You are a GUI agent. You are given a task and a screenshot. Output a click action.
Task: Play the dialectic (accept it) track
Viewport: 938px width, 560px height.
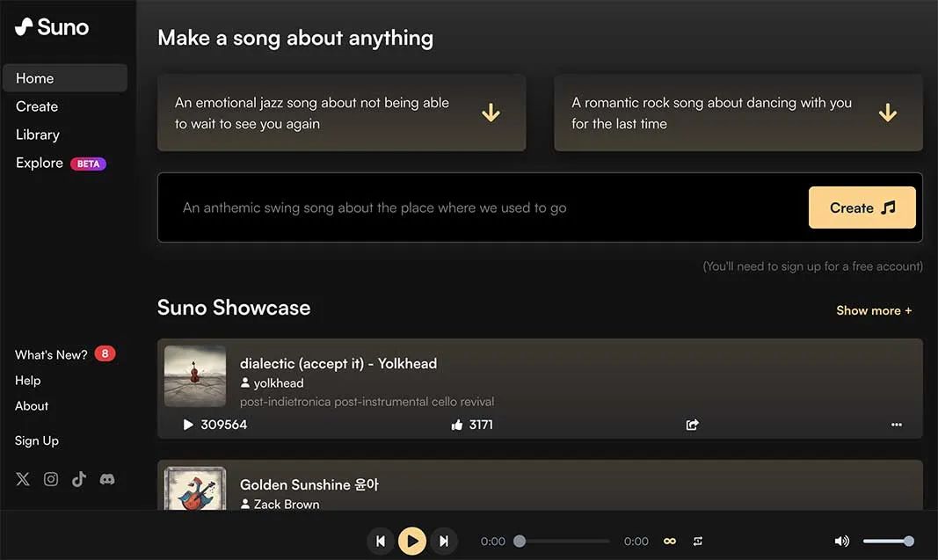188,425
